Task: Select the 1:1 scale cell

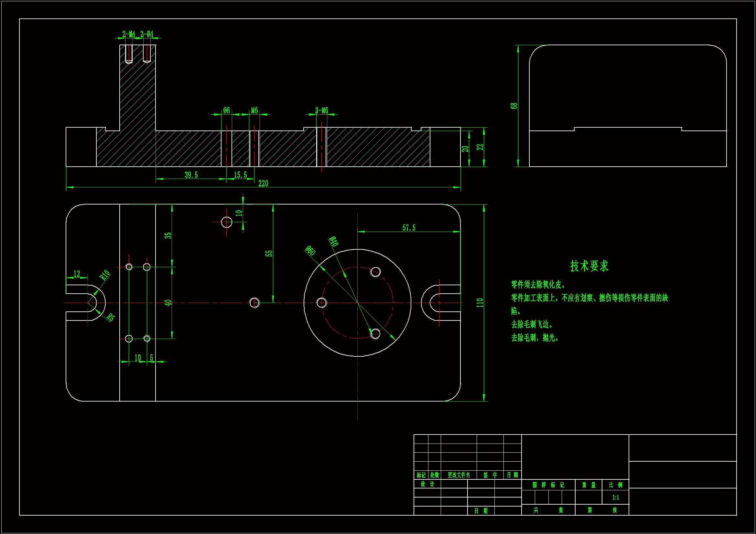Action: point(615,497)
